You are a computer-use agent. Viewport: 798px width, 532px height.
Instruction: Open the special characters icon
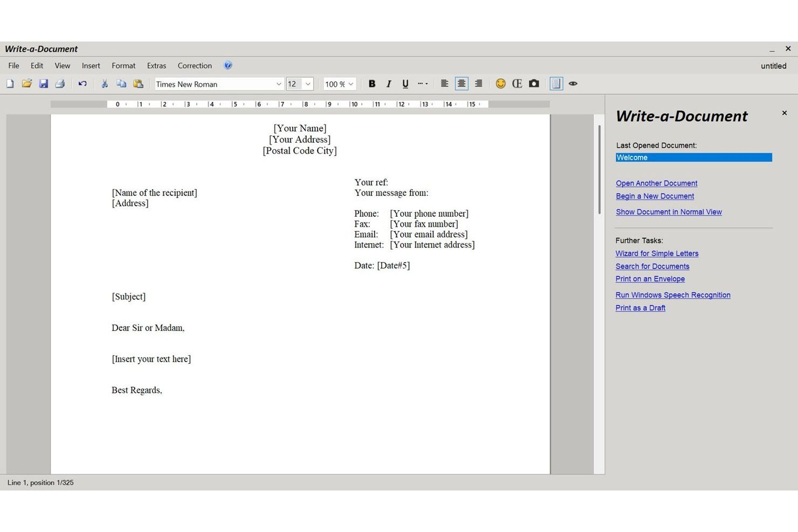click(x=517, y=84)
